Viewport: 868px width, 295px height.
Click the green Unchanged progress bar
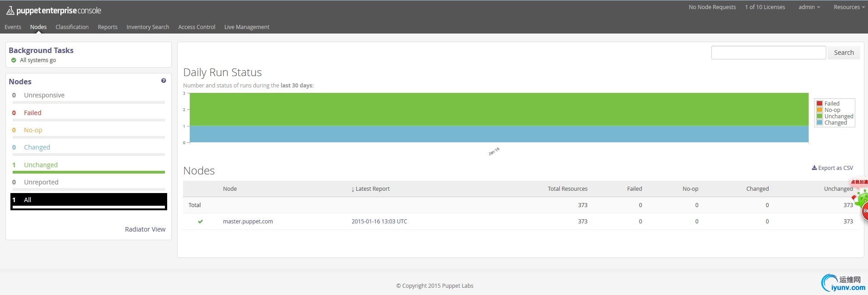(x=89, y=172)
